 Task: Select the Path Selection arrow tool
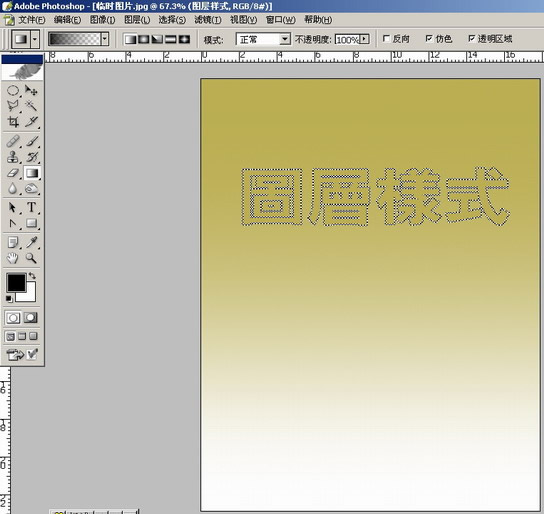coord(13,207)
